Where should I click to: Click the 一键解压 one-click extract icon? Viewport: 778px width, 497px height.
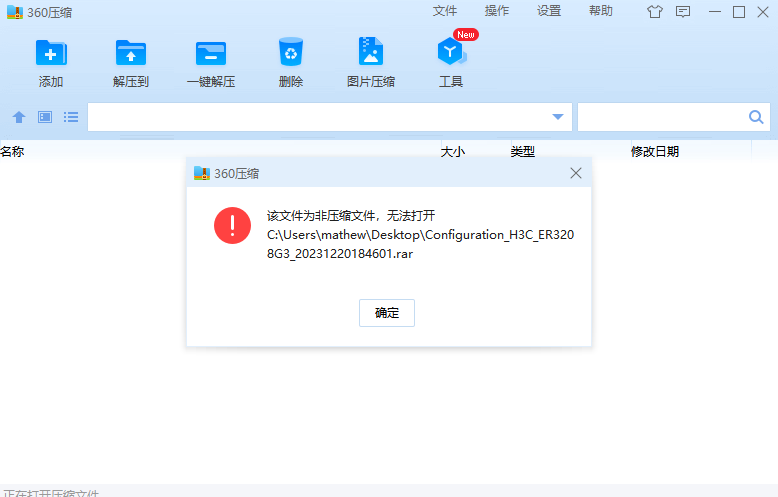211,53
